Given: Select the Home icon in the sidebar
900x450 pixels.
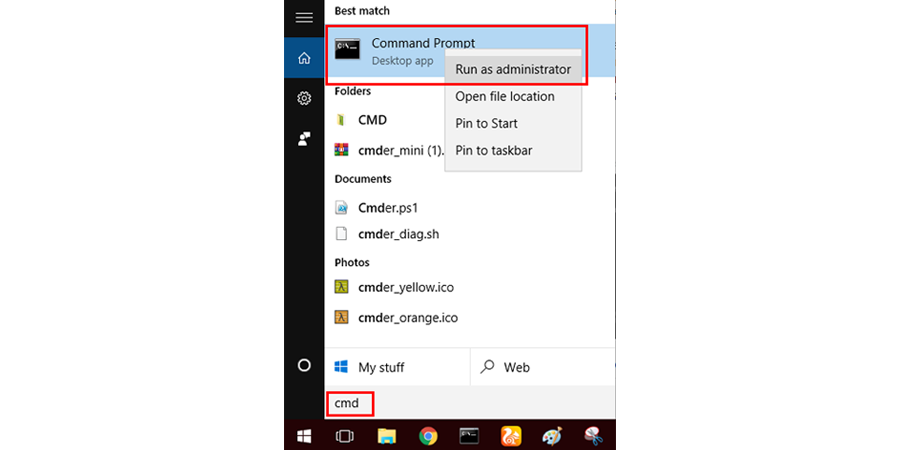Looking at the screenshot, I should pos(304,58).
